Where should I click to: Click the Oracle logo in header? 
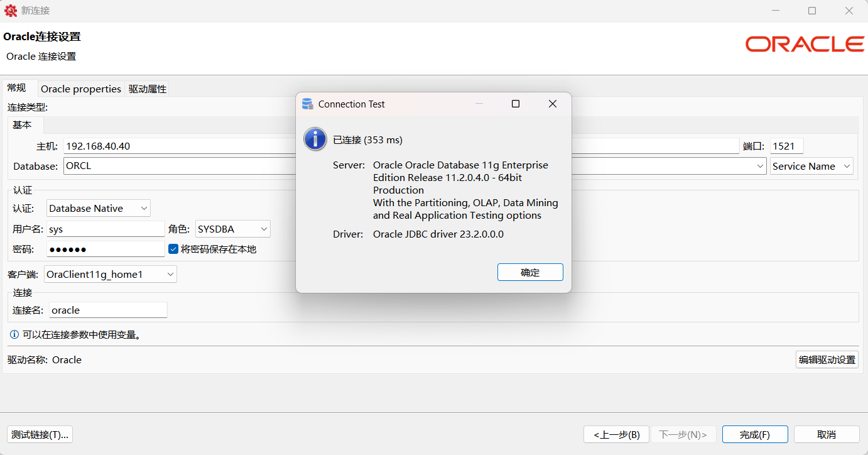point(805,44)
